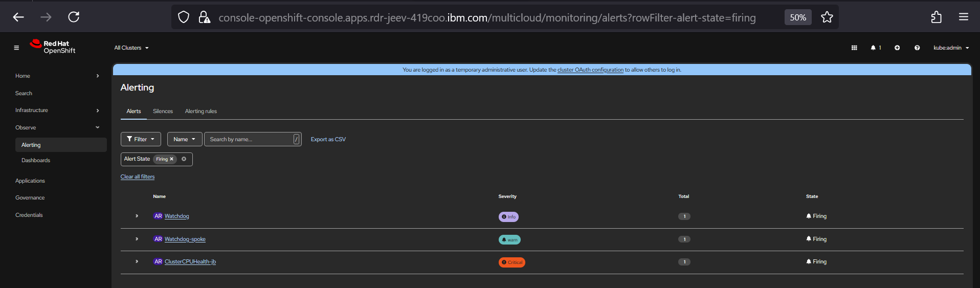The image size is (980, 288).
Task: Bookmark this page with the star icon
Action: point(827,17)
